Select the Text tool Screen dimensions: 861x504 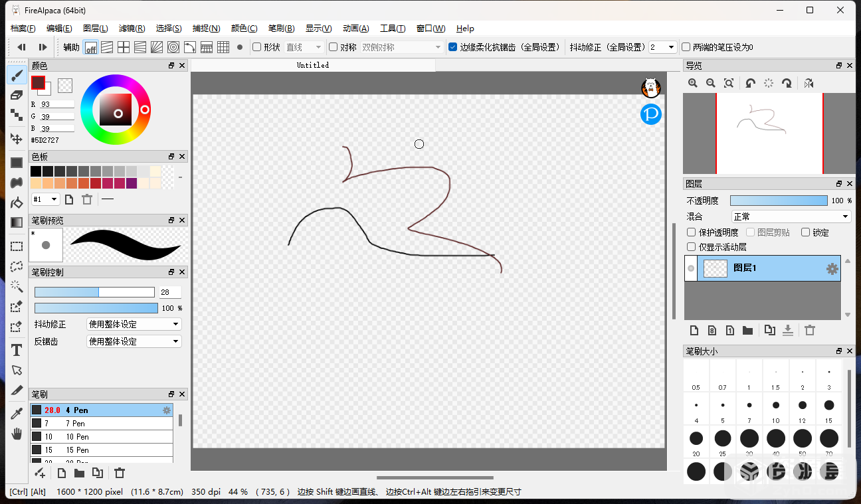17,350
